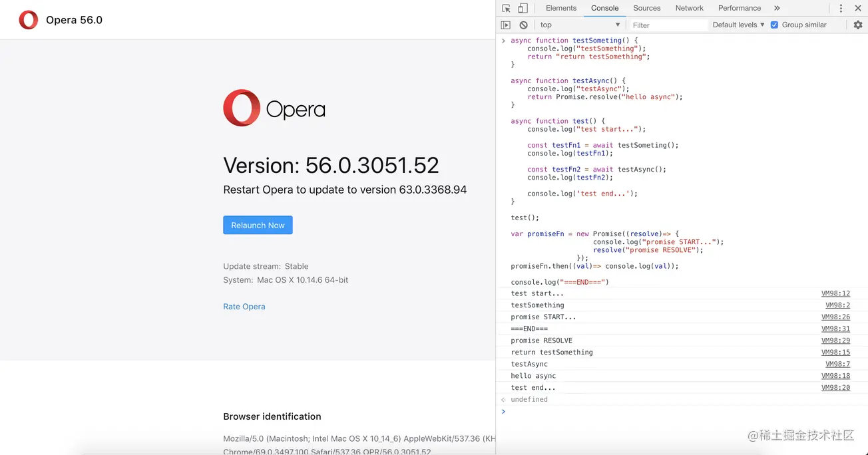Click 'System: Mac OS X 10.14.6 64-bit'
The width and height of the screenshot is (868, 455).
tap(286, 280)
